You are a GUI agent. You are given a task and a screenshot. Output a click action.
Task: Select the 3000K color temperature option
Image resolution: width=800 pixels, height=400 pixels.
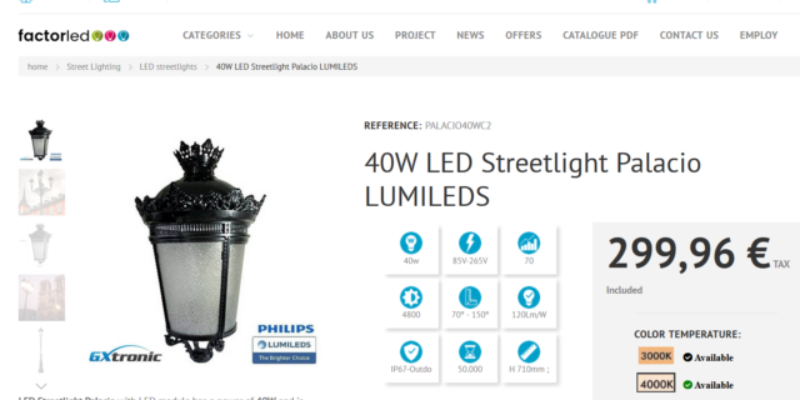click(656, 356)
